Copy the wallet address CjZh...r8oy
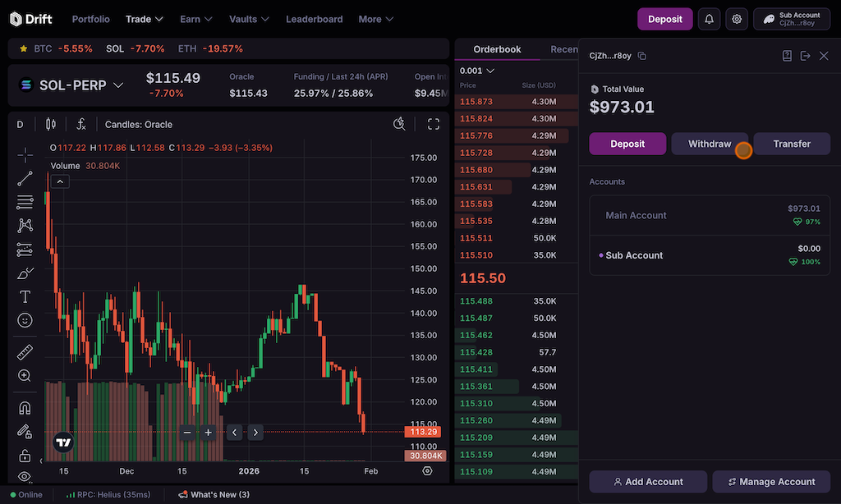 pos(642,56)
